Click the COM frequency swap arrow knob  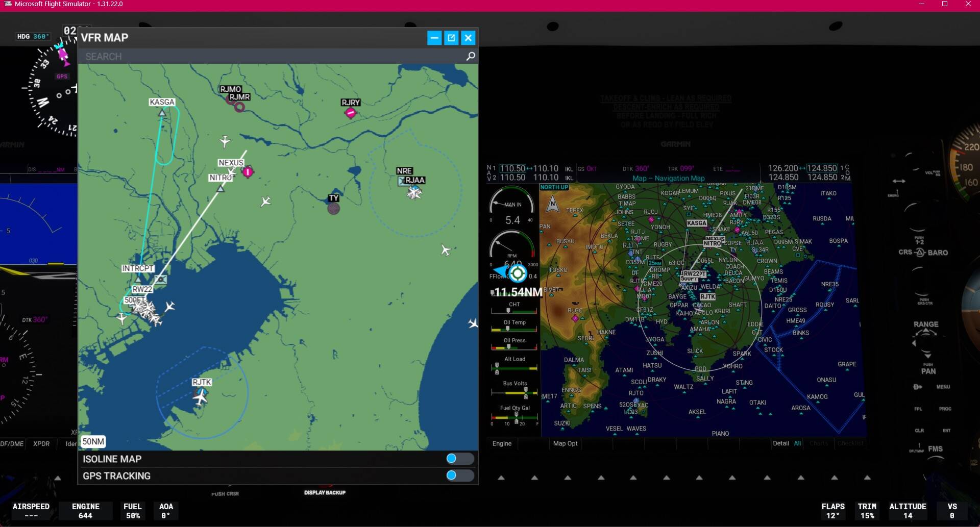pyautogui.click(x=899, y=181)
